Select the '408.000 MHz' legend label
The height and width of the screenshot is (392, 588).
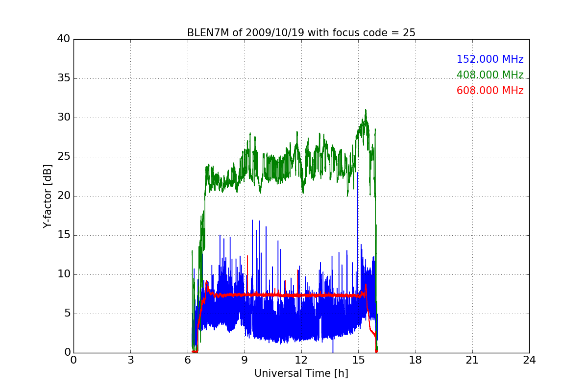pos(490,75)
